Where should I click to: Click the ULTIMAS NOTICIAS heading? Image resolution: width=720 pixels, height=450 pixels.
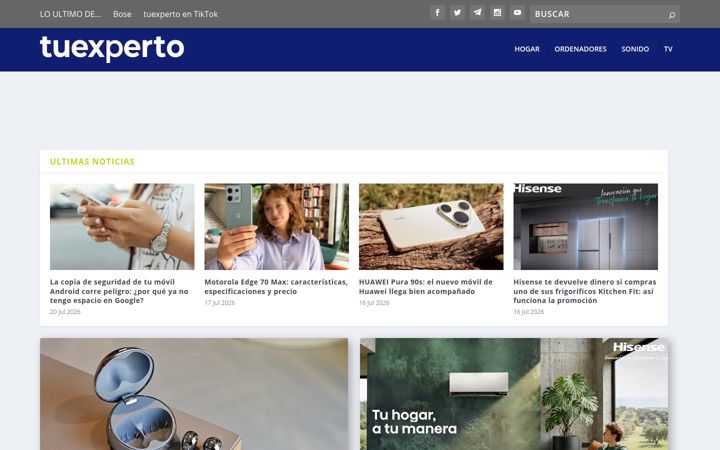click(92, 162)
